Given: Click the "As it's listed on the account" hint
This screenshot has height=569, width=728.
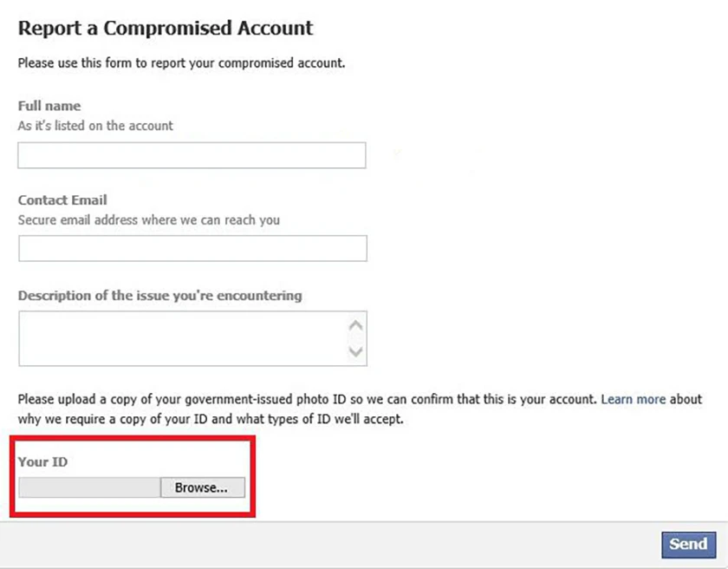Looking at the screenshot, I should click(x=95, y=126).
